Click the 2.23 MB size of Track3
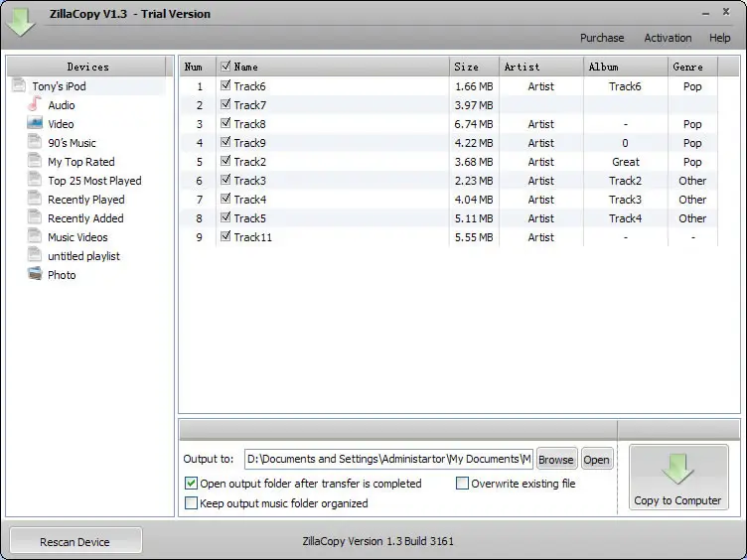This screenshot has width=747, height=560. click(x=474, y=181)
